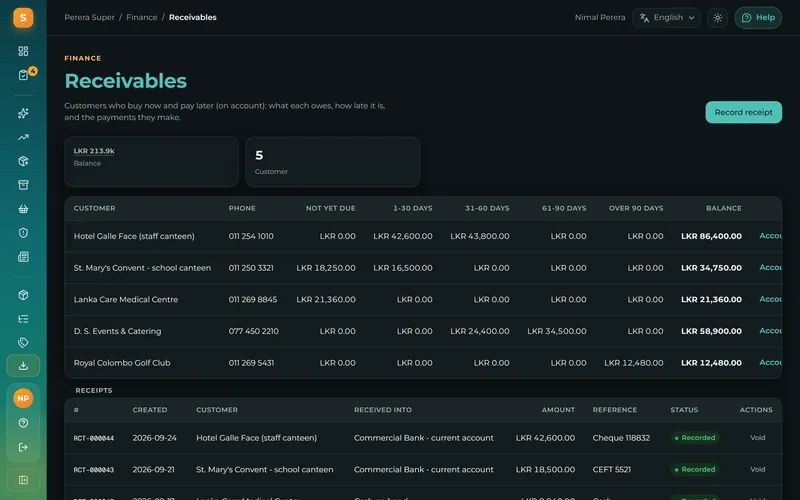Click phone number 077 450 2210
Image resolution: width=800 pixels, height=500 pixels.
(254, 331)
